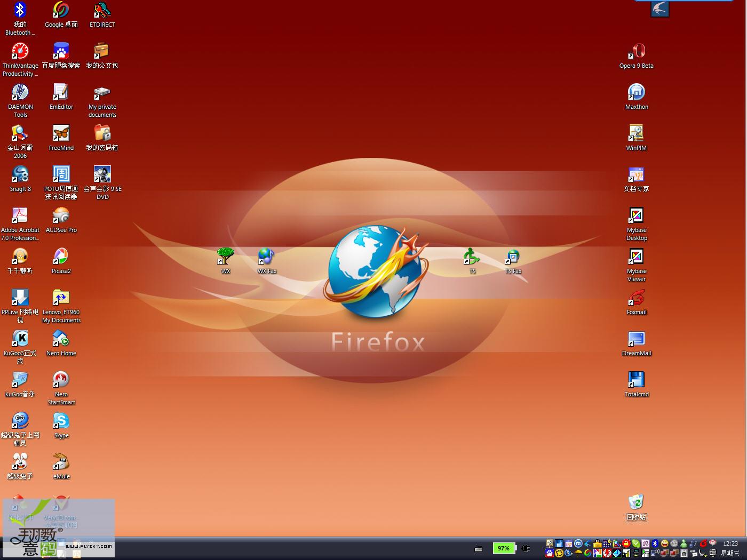Open the keyboard icon on taskbar

pos(479,548)
